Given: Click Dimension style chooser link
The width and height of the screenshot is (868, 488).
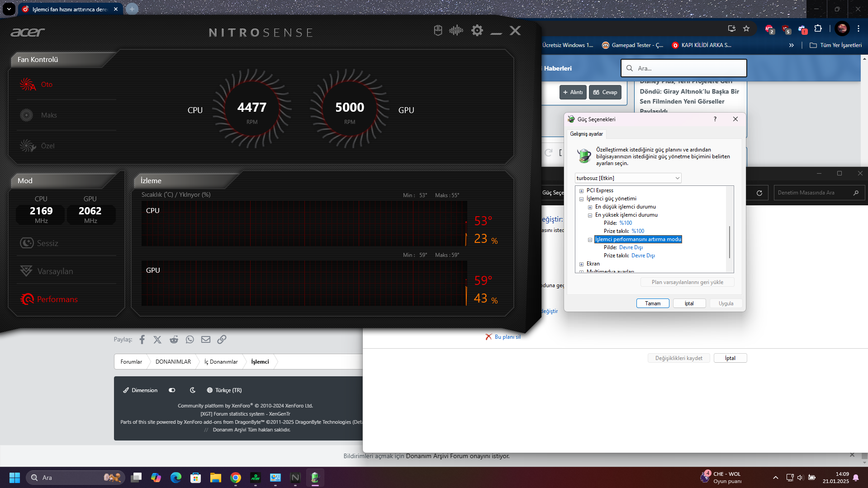Looking at the screenshot, I should point(140,390).
